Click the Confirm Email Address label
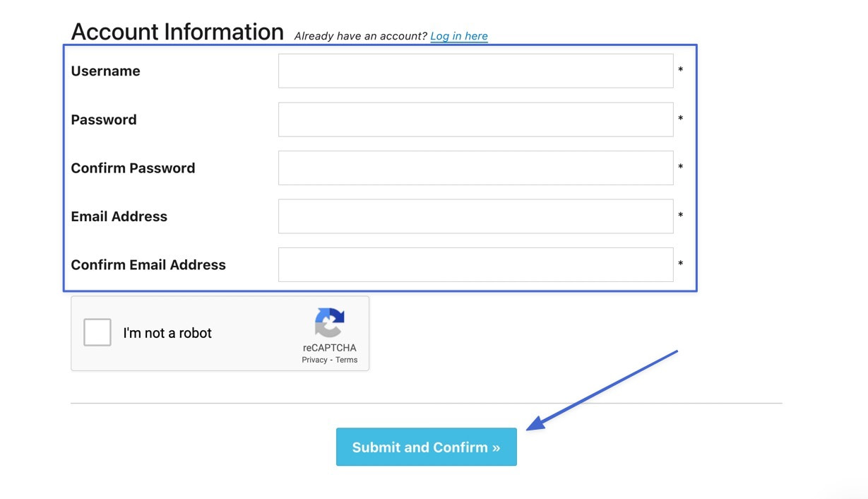 point(148,265)
